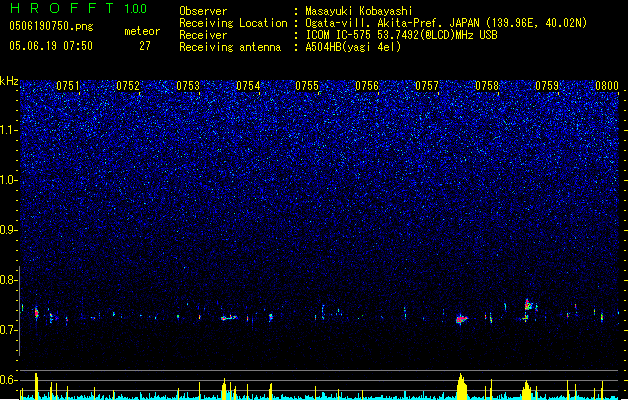Click the strong meteor echo just before 0758

[x=461, y=319]
